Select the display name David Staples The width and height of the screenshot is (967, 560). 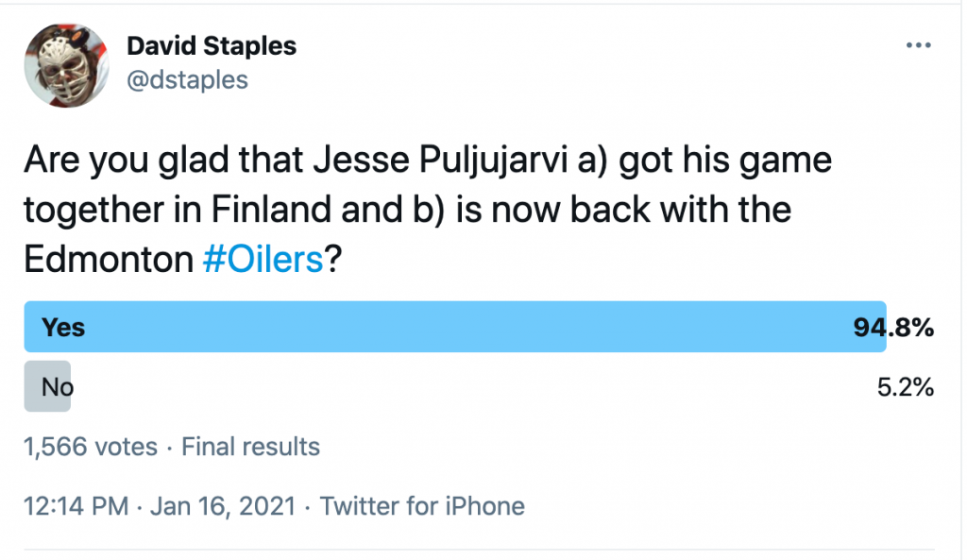click(x=212, y=45)
